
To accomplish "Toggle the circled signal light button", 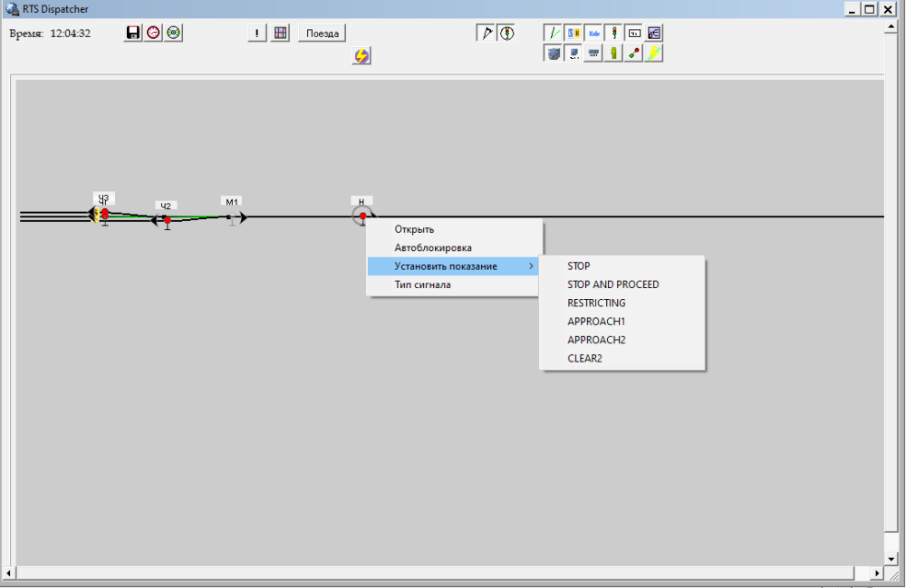I will [506, 34].
